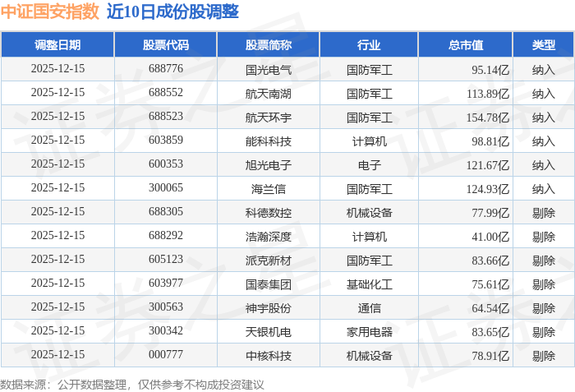Select the title text 中证国安指数
Viewport: 575px width, 392px height.
coord(50,11)
